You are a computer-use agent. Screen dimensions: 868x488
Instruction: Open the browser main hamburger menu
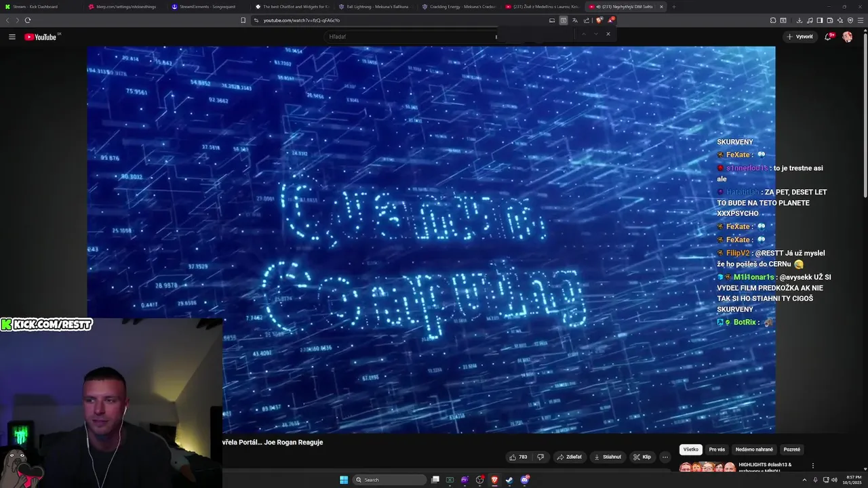(861, 20)
